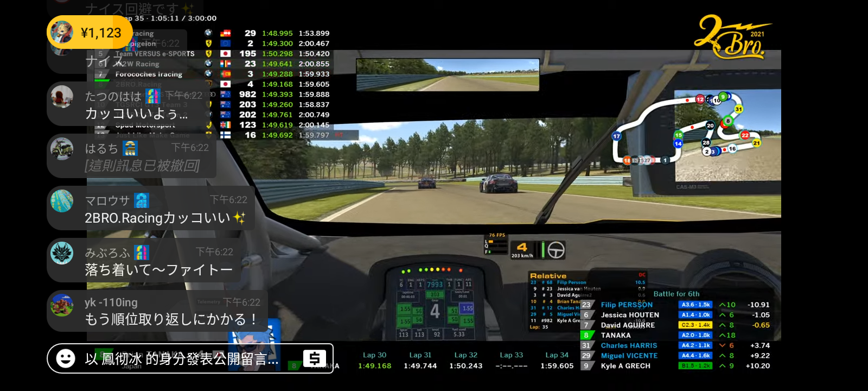Open the ¥1,123 Super Chat pill
The width and height of the screenshot is (868, 391).
[x=90, y=33]
